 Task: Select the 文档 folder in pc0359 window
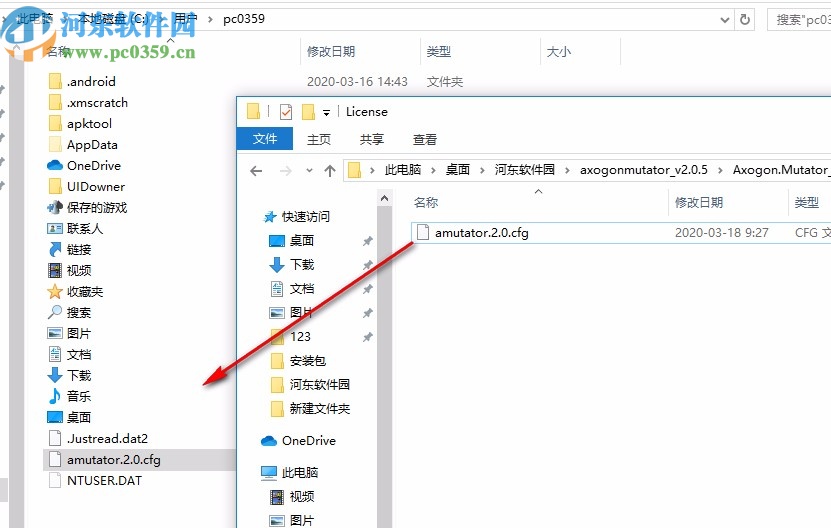tap(78, 355)
